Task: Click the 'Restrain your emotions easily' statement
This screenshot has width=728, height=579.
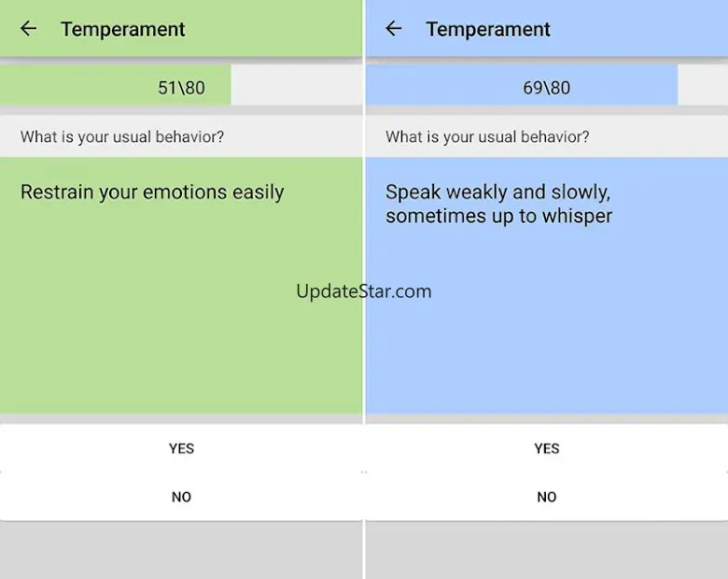Action: click(152, 192)
